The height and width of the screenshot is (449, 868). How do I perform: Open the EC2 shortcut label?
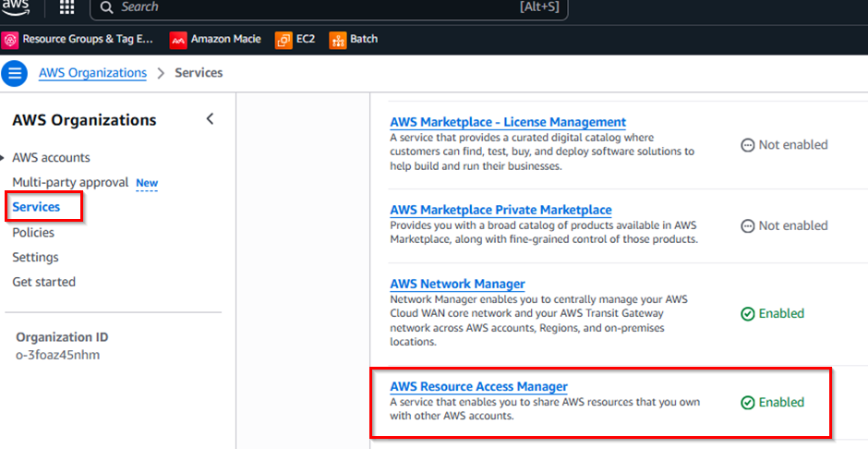306,40
